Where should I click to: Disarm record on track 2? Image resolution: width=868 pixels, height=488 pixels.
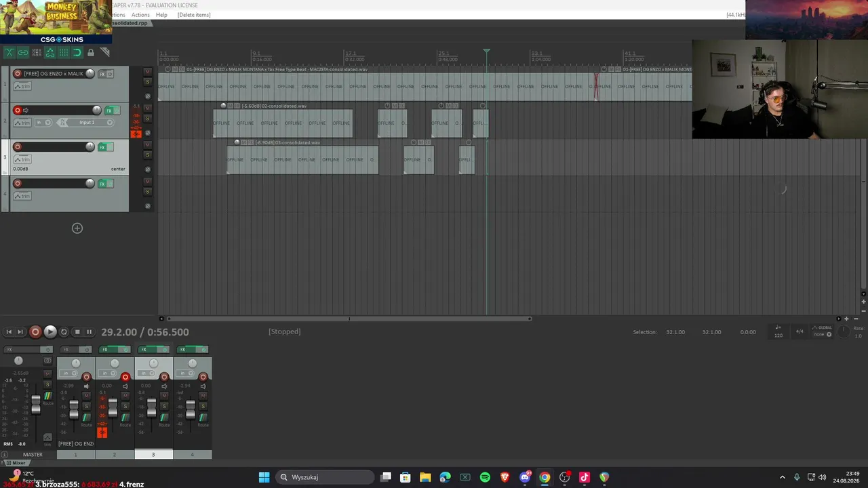pyautogui.click(x=18, y=110)
